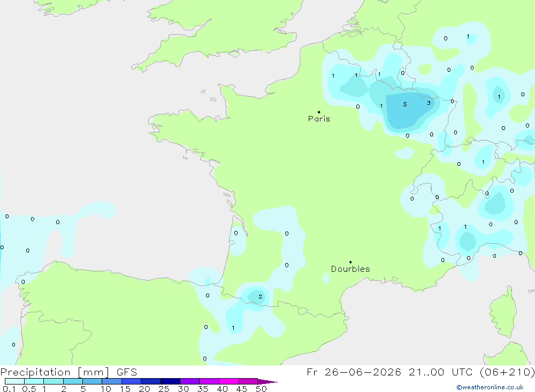Click the legend scale label '0.5'

(29, 389)
